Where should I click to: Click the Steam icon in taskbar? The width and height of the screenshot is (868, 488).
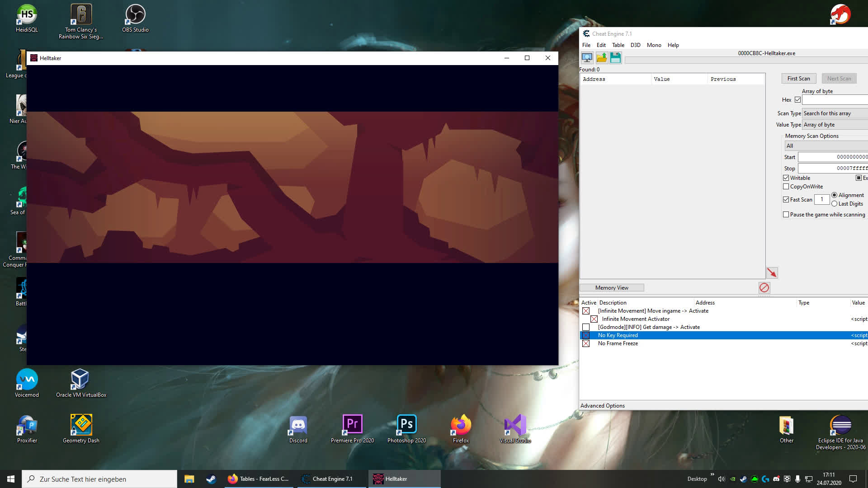[x=211, y=479]
